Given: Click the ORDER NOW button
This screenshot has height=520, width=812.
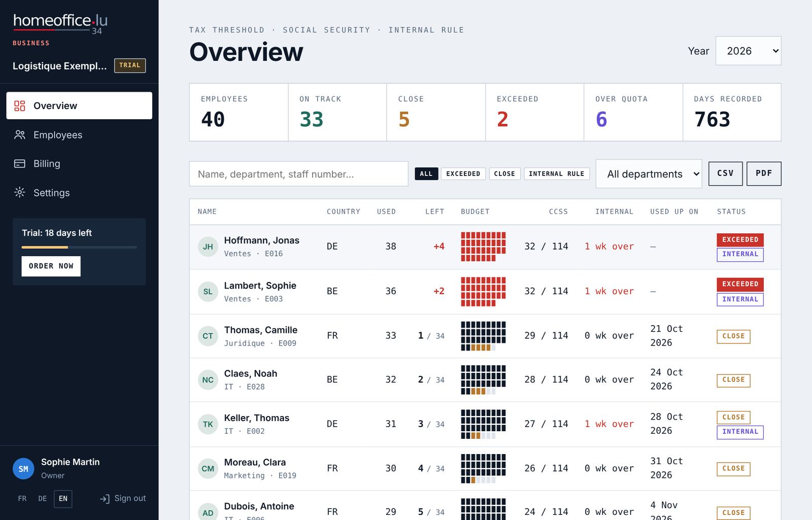Looking at the screenshot, I should [x=51, y=266].
